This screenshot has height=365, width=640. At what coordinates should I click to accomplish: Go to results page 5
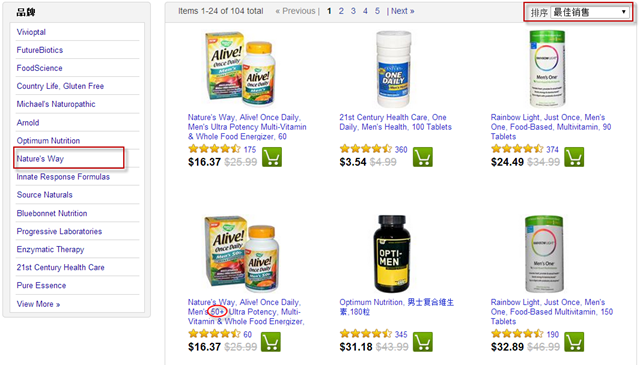378,11
